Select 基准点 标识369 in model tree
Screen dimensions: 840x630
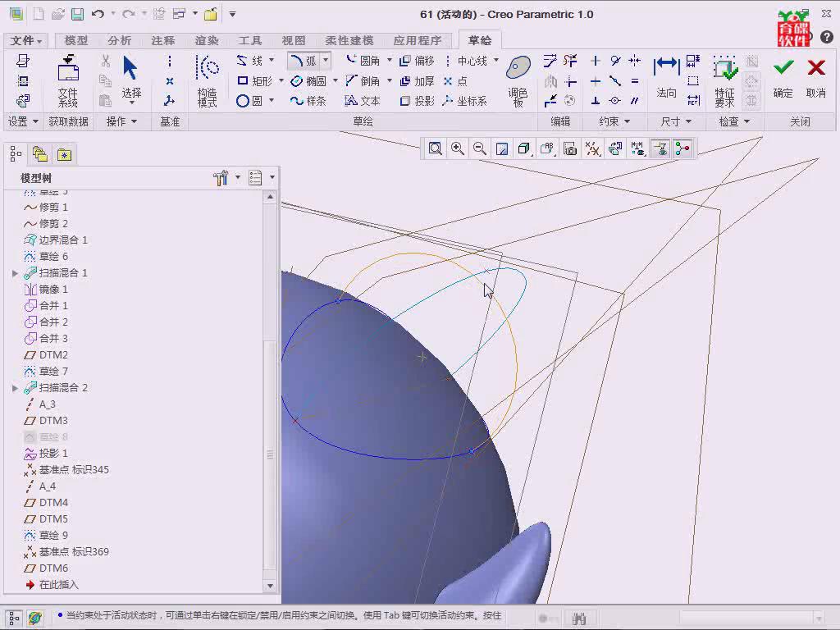tap(66, 552)
